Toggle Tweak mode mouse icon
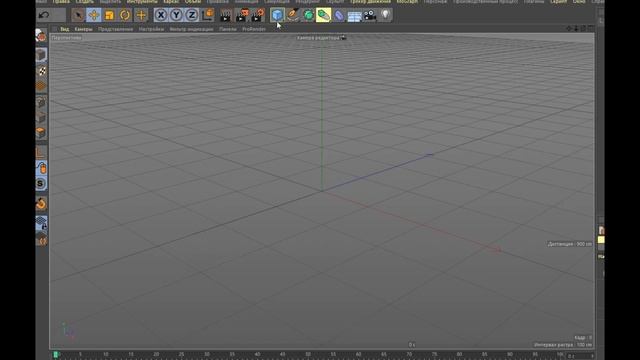 coord(41,168)
